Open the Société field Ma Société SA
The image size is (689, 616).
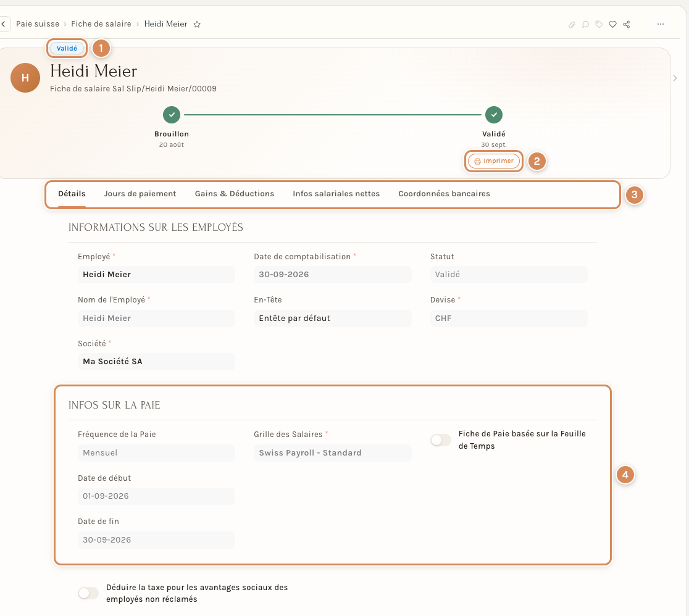tap(156, 362)
